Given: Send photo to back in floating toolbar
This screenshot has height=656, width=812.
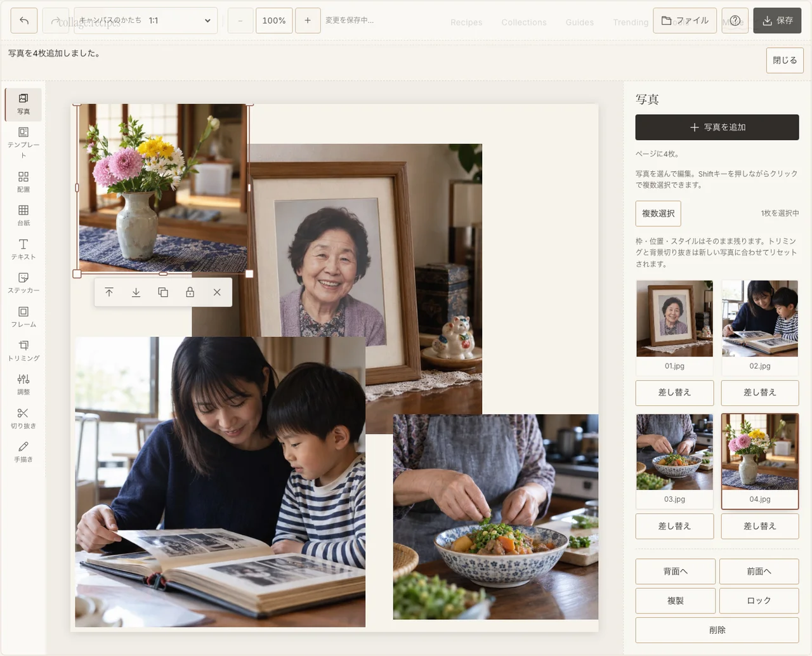Looking at the screenshot, I should tap(136, 292).
